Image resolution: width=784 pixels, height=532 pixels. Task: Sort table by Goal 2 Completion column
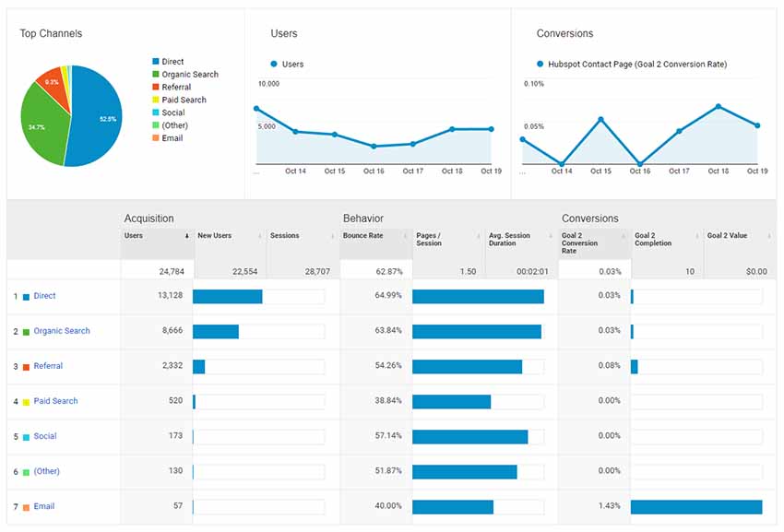[x=653, y=240]
